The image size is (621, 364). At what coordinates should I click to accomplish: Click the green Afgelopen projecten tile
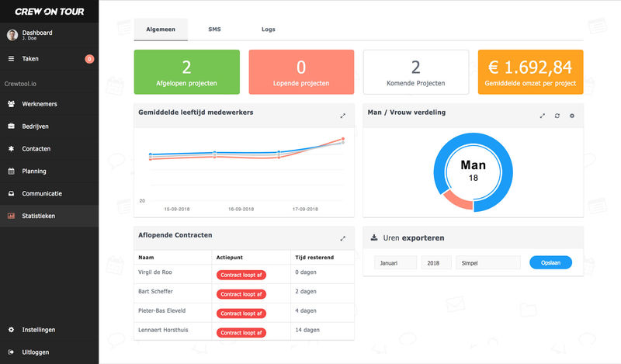pos(186,72)
